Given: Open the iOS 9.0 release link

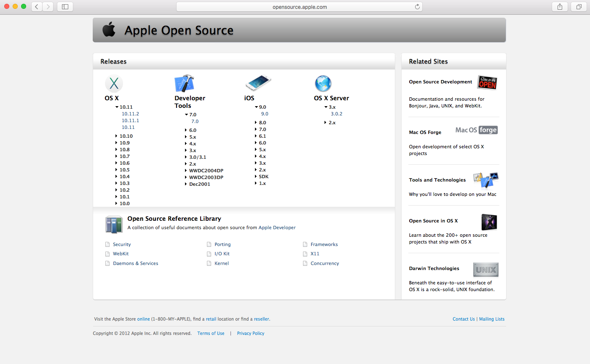Looking at the screenshot, I should point(265,114).
